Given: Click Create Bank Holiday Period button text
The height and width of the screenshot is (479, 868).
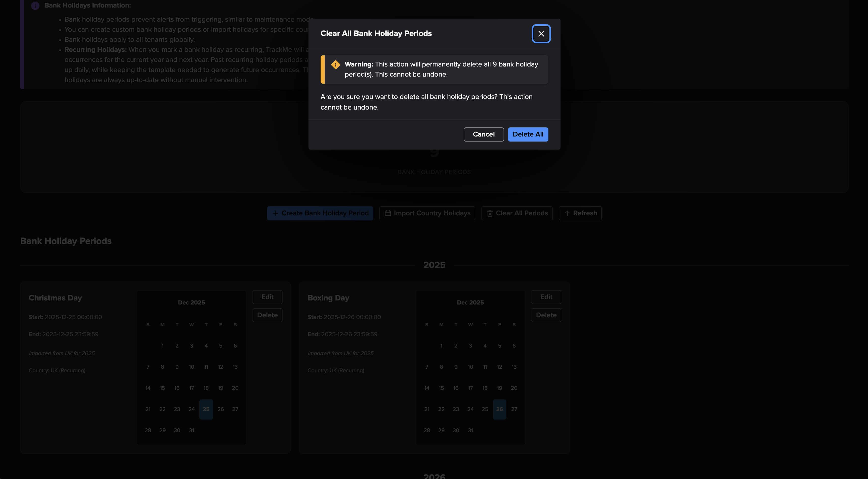Looking at the screenshot, I should tap(325, 213).
